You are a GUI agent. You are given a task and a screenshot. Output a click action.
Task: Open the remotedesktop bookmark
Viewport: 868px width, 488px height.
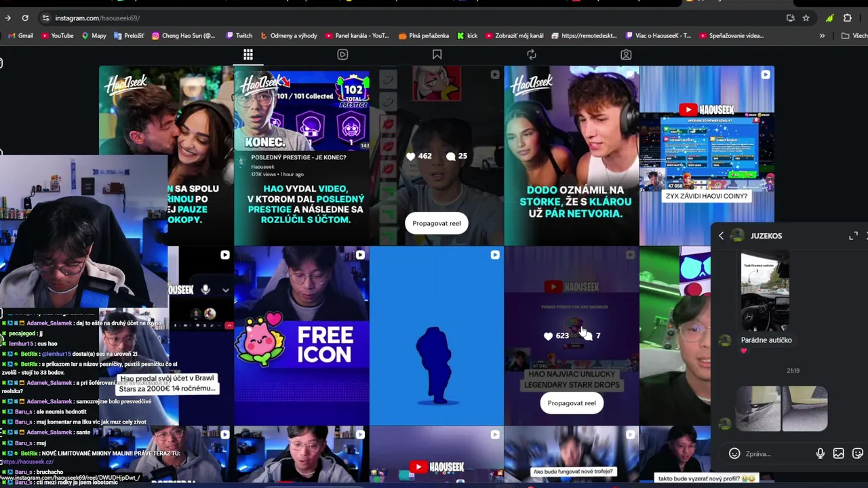pyautogui.click(x=585, y=35)
